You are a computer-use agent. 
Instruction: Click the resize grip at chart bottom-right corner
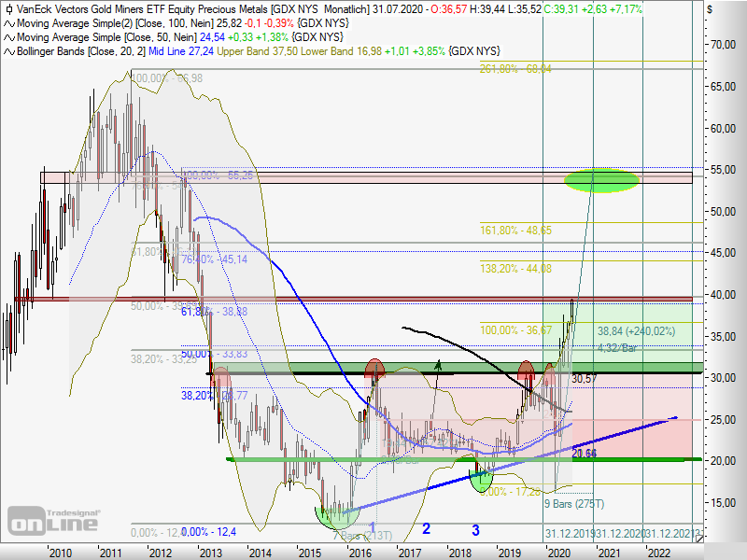pyautogui.click(x=698, y=539)
